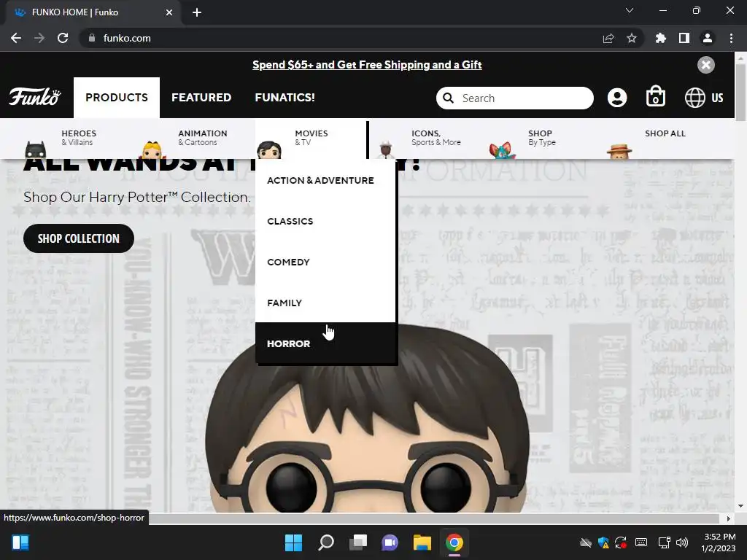Image resolution: width=747 pixels, height=560 pixels.
Task: Open free shipping promo link
Action: point(367,65)
